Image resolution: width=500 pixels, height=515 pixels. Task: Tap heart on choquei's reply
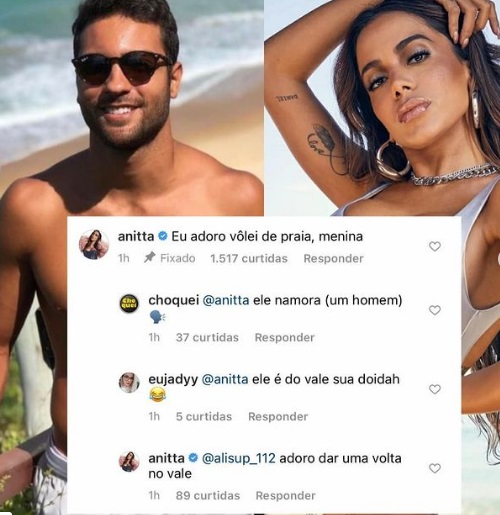435,310
